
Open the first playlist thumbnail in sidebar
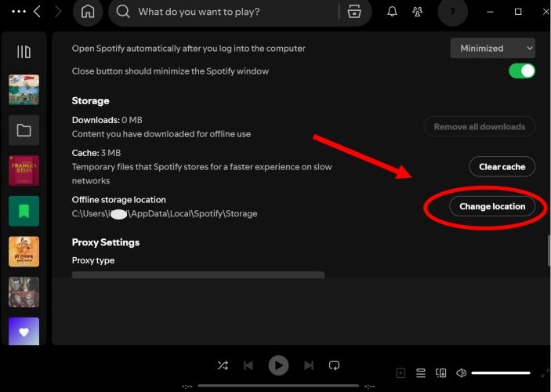coord(24,89)
